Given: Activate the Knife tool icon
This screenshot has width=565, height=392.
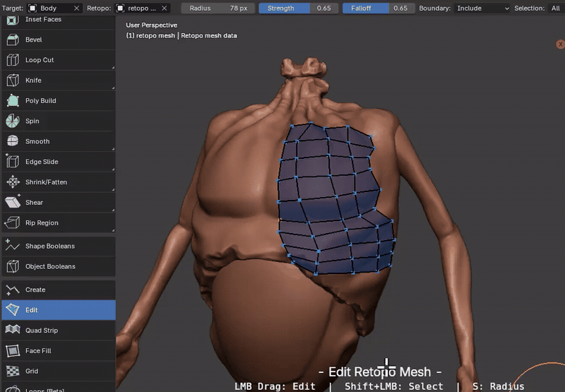Looking at the screenshot, I should click(13, 81).
